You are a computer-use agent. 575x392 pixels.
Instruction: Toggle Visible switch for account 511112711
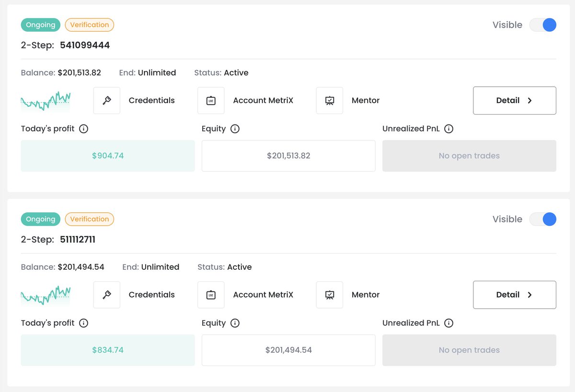click(x=543, y=219)
